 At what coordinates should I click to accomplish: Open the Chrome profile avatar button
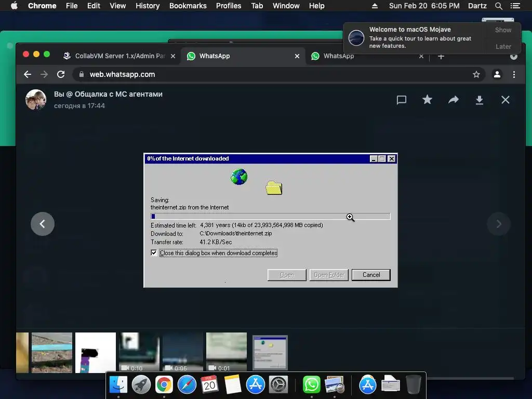click(497, 74)
